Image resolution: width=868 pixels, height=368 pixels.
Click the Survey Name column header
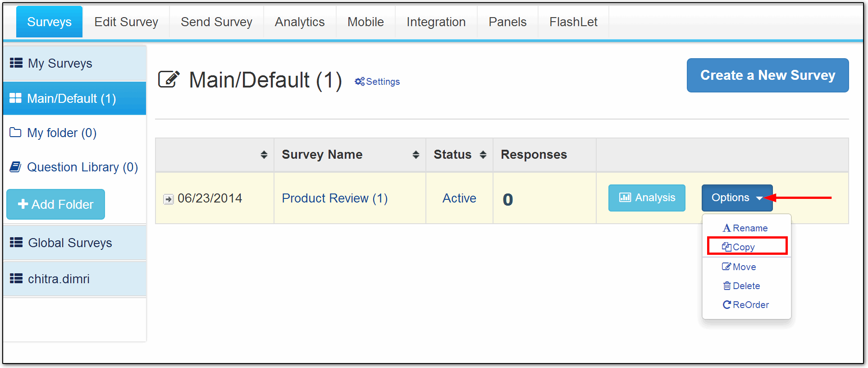click(322, 155)
